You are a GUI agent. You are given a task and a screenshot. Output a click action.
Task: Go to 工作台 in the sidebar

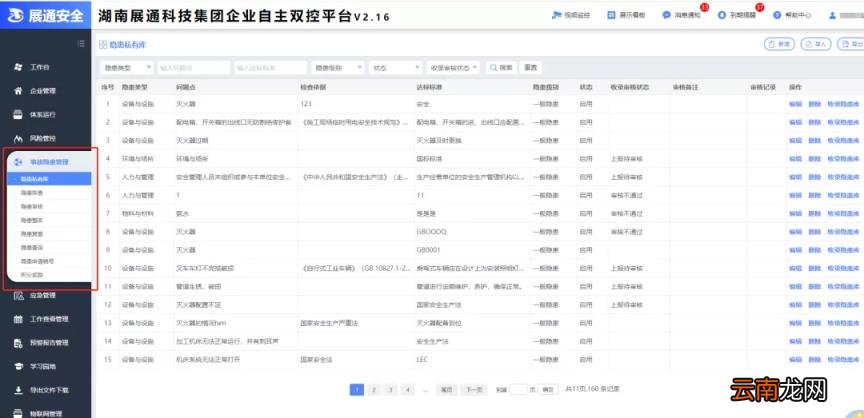click(x=40, y=67)
